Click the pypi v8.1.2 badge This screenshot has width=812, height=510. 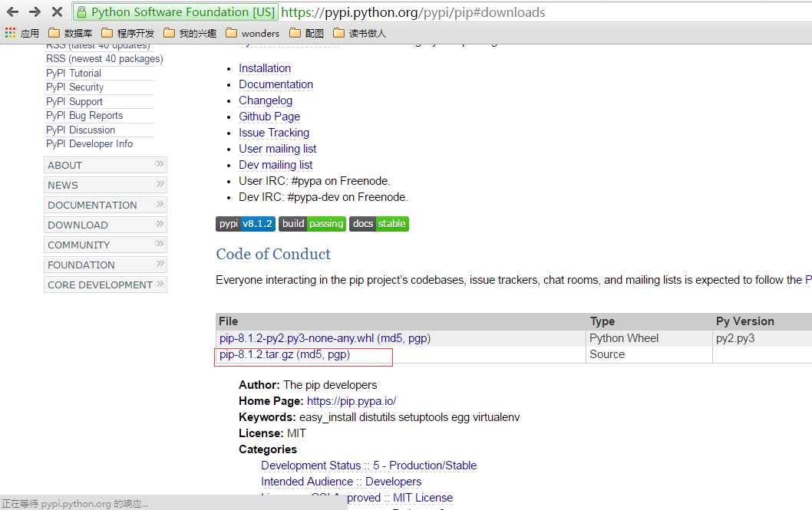[246, 224]
